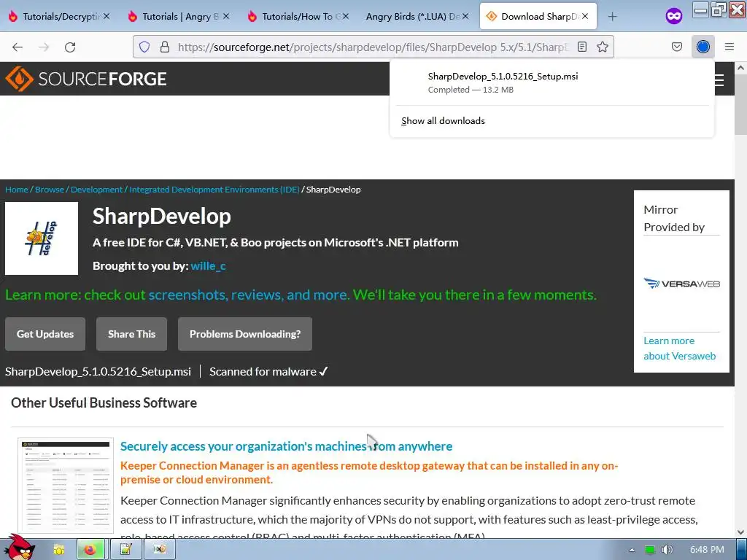747x560 pixels.
Task: Go back using the browser back arrow
Action: 18,47
